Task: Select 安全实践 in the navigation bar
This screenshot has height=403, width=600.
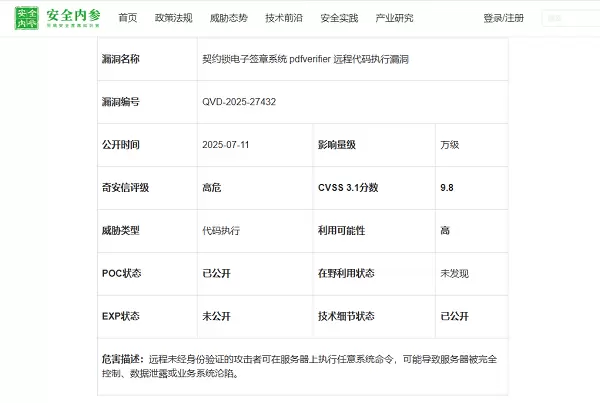Action: coord(339,18)
